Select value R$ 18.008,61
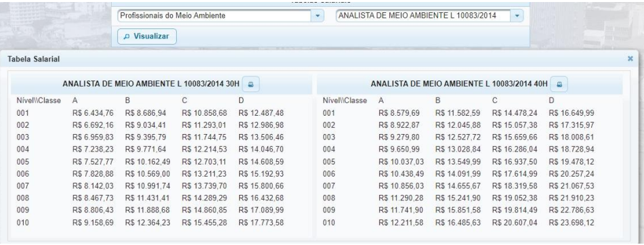 tap(572, 137)
